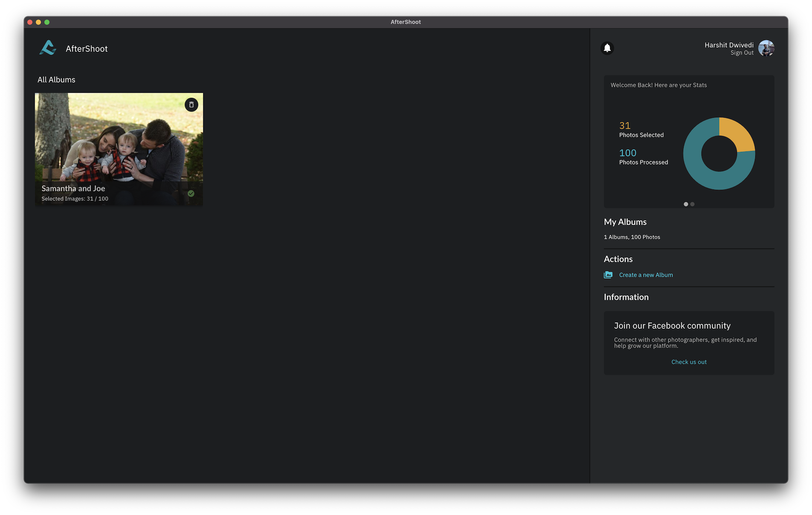Click the Information section heading
Screen dimensions: 812x515
click(x=626, y=297)
